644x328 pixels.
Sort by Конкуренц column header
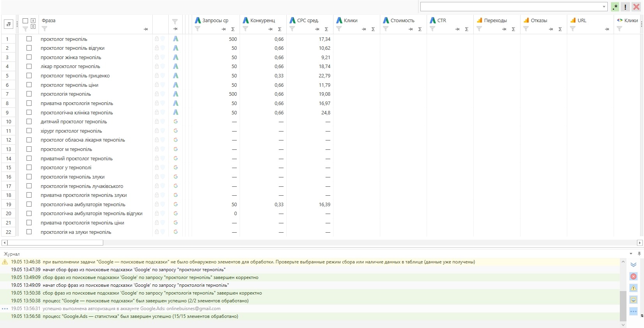263,21
